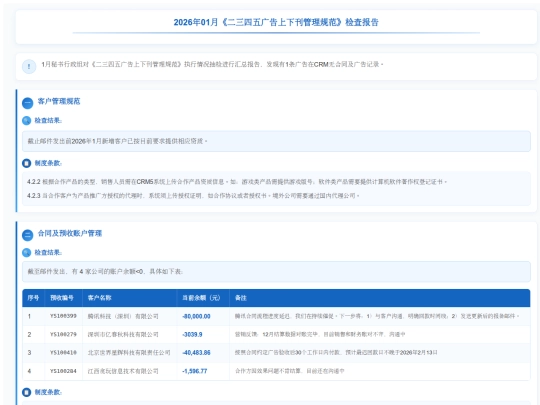Screen dimensions: 540x405
Task: Click the 制度条款 label below the balance table
Action: pos(48,392)
